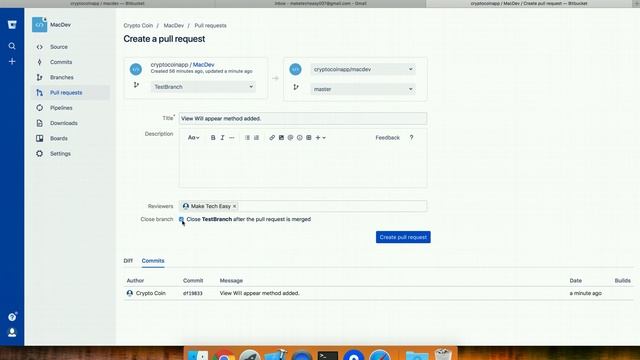Viewport: 640px width, 360px height.
Task: Open Xcode from the Dock
Action: (276, 355)
